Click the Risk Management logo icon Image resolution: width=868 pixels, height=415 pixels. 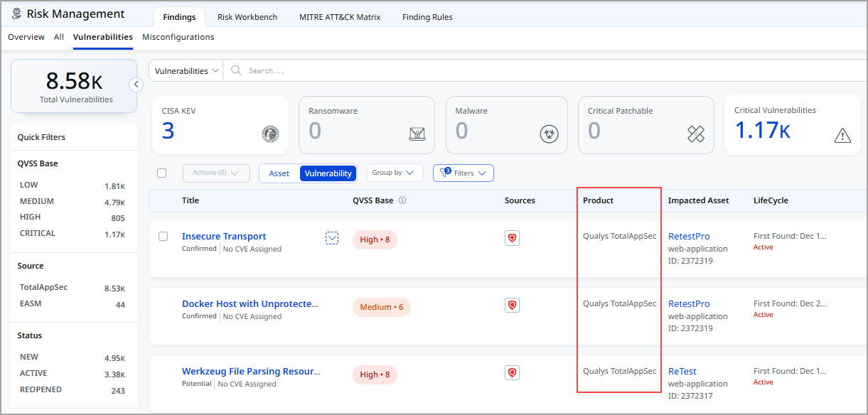pyautogui.click(x=16, y=14)
